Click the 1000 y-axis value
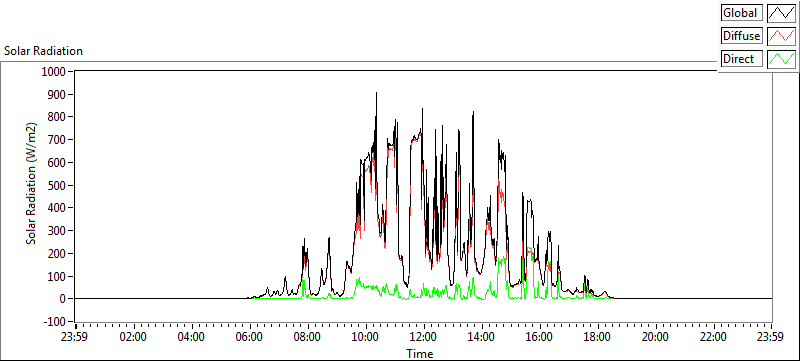Image resolution: width=800 pixels, height=361 pixels. point(55,71)
